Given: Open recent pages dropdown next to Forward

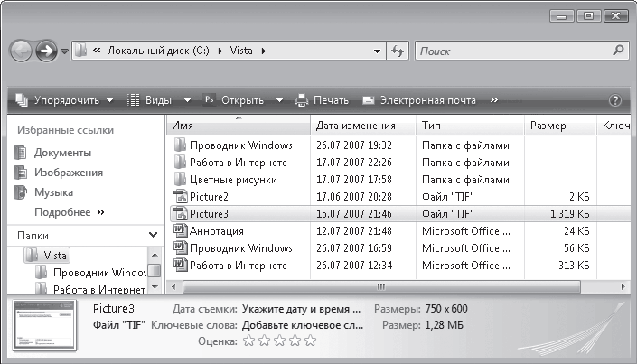Looking at the screenshot, I should (x=64, y=51).
